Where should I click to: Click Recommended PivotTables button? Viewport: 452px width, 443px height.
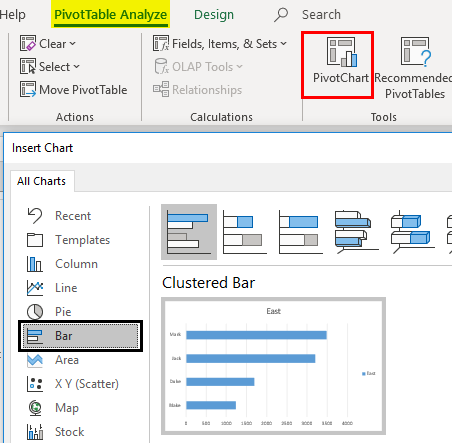413,69
